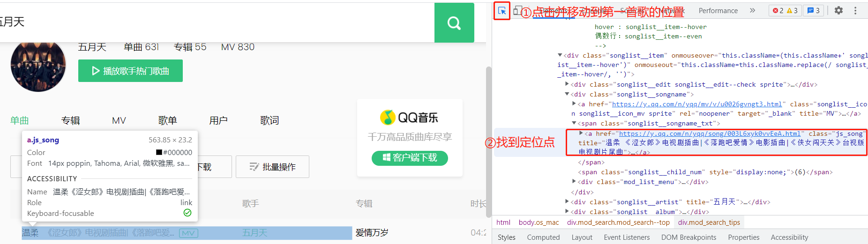Viewport: 868px width, 244px height.
Task: Click the 歌手 column header
Action: click(x=250, y=204)
